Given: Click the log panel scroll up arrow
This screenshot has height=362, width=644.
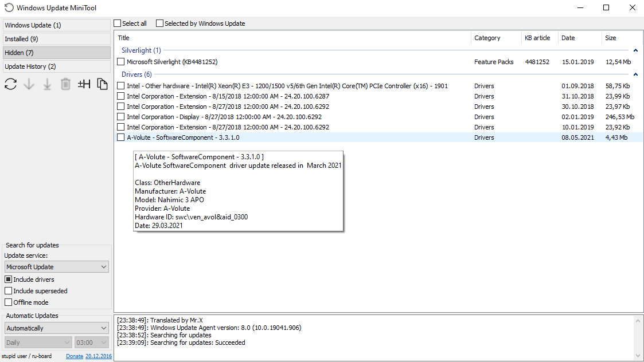Looking at the screenshot, I should 638,321.
